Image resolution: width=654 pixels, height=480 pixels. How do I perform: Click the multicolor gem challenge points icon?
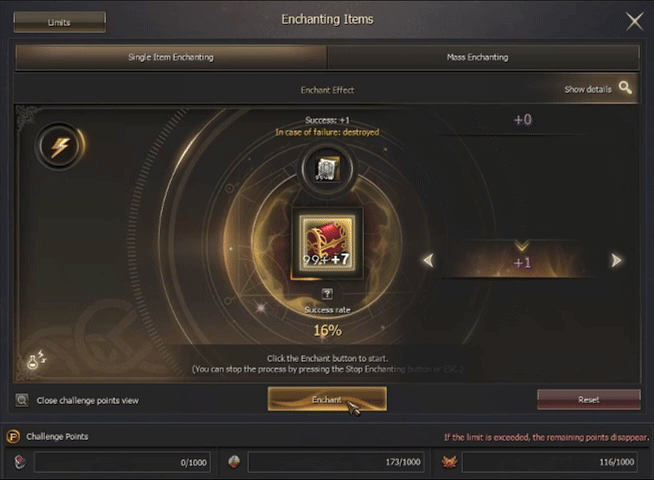tap(234, 462)
